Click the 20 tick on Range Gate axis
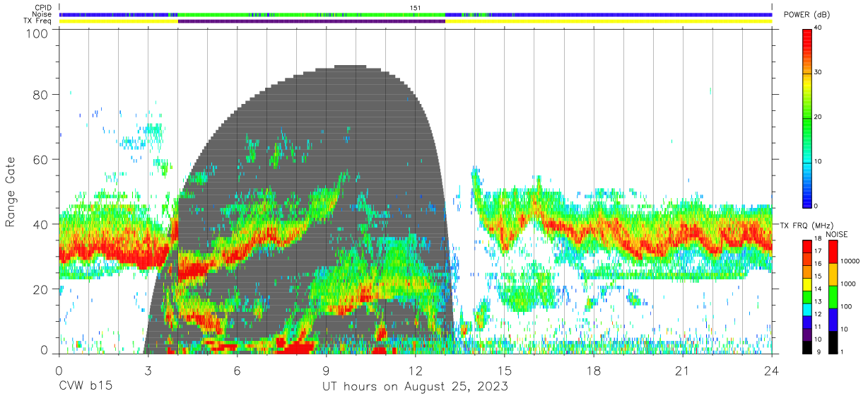The width and height of the screenshot is (868, 401). coord(40,289)
